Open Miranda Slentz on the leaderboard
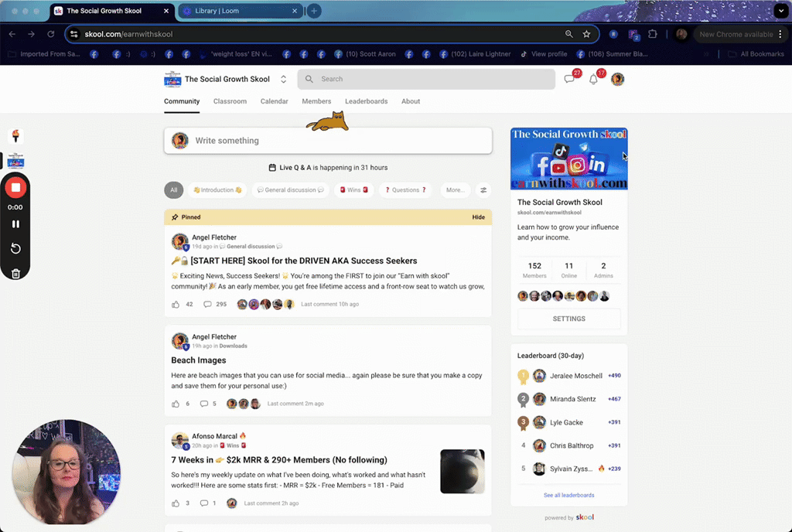 point(573,399)
